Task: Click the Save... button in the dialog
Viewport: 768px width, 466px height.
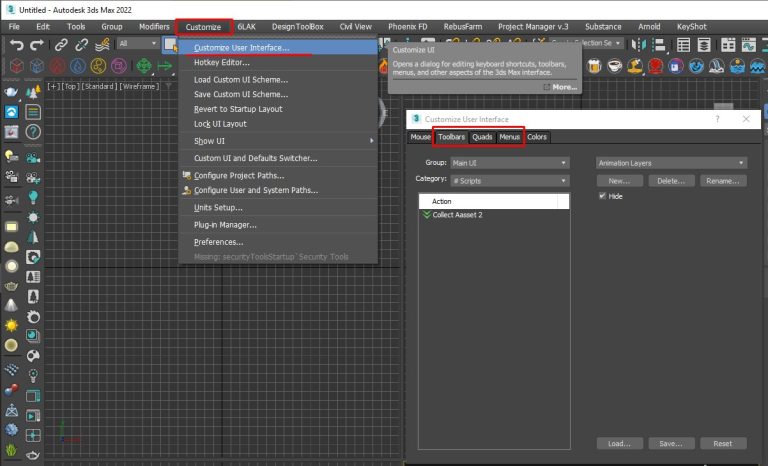Action: click(671, 443)
